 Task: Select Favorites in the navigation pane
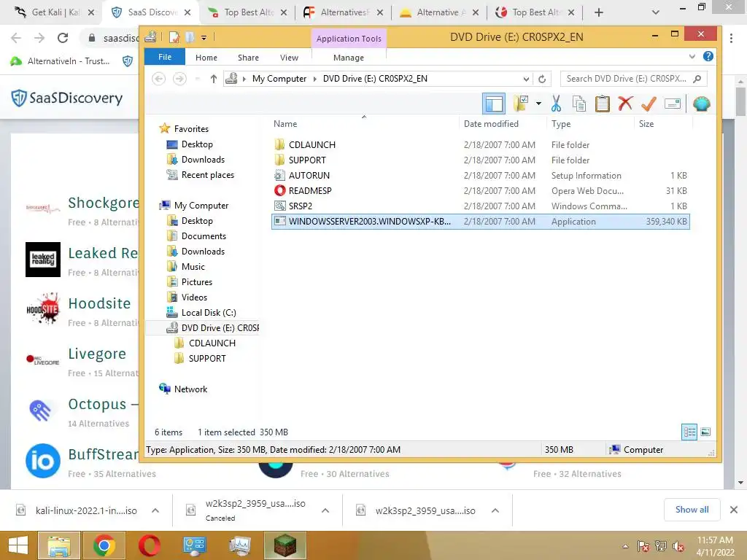pos(191,128)
